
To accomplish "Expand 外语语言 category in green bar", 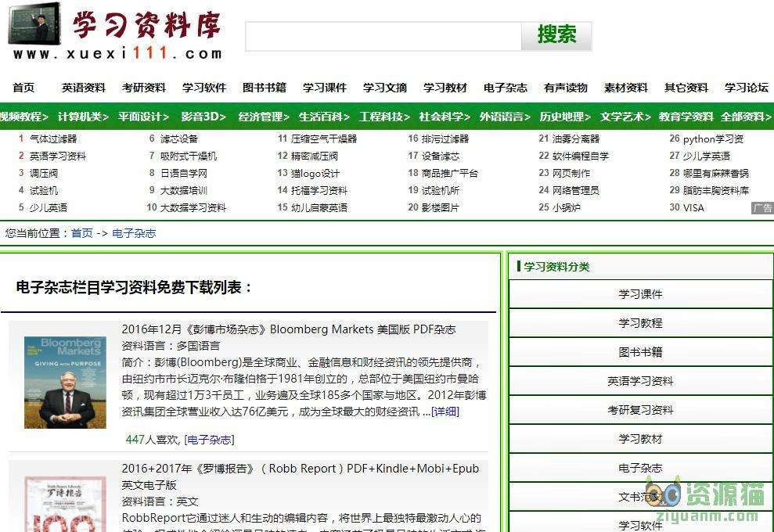I will (x=505, y=117).
